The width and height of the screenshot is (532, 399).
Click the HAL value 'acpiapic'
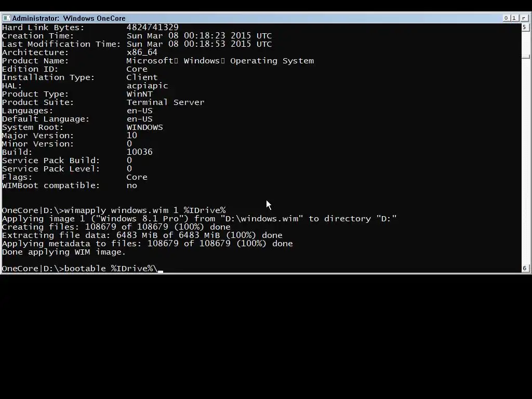coord(147,86)
